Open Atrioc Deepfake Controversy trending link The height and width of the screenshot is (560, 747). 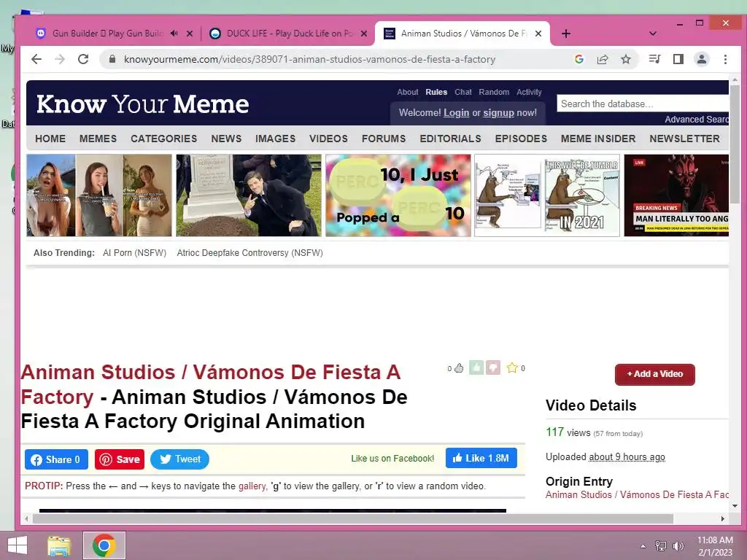249,253
